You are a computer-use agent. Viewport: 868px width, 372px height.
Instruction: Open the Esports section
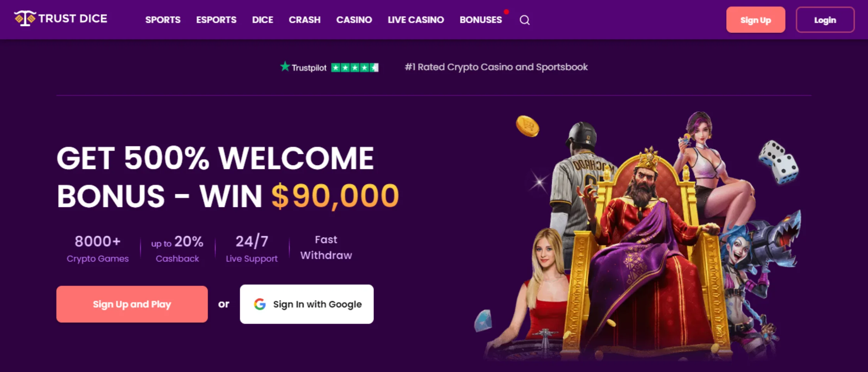[216, 20]
